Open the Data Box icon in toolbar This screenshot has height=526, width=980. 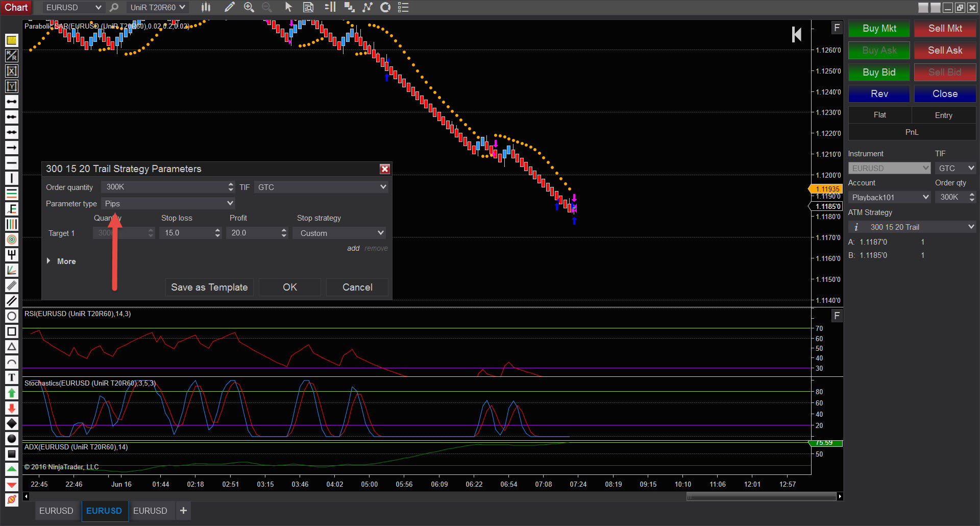(x=308, y=7)
